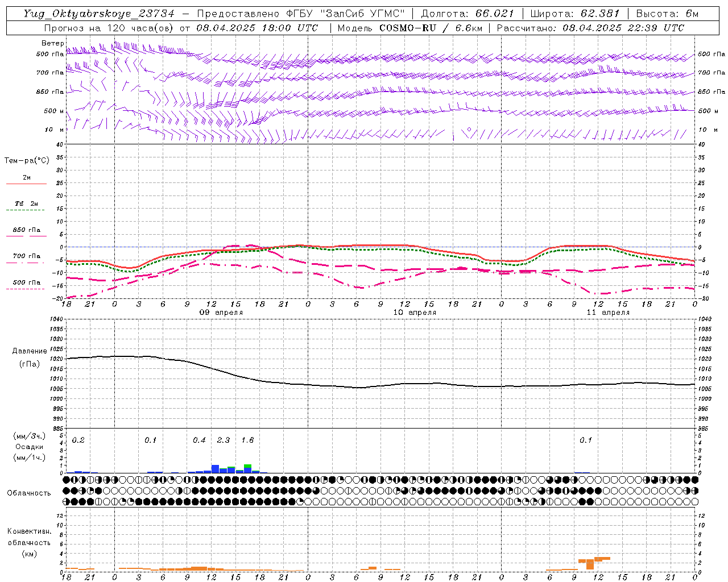Select the (мм/1ч.) precipitation unit label
Image resolution: width=728 pixels, height=582 pixels.
(x=29, y=458)
